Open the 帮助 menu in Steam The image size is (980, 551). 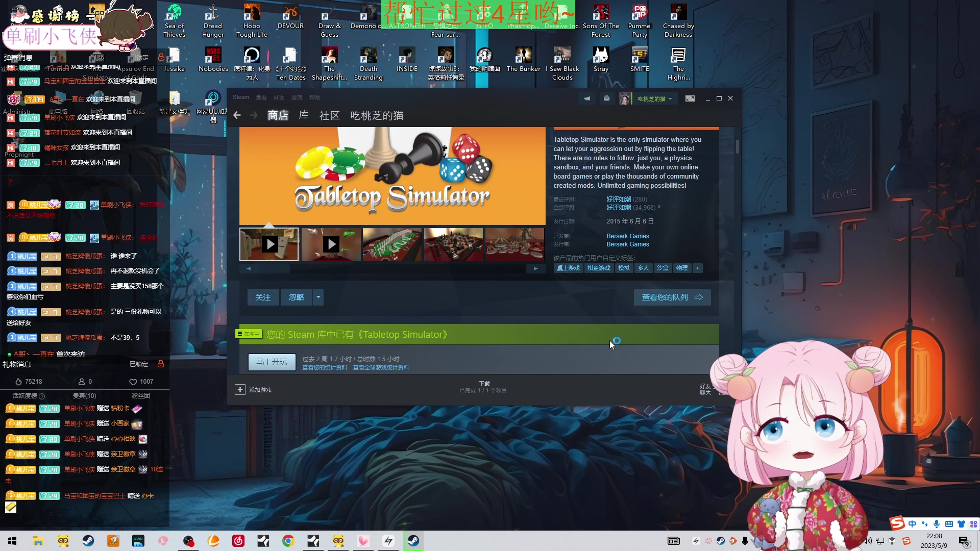pyautogui.click(x=315, y=97)
